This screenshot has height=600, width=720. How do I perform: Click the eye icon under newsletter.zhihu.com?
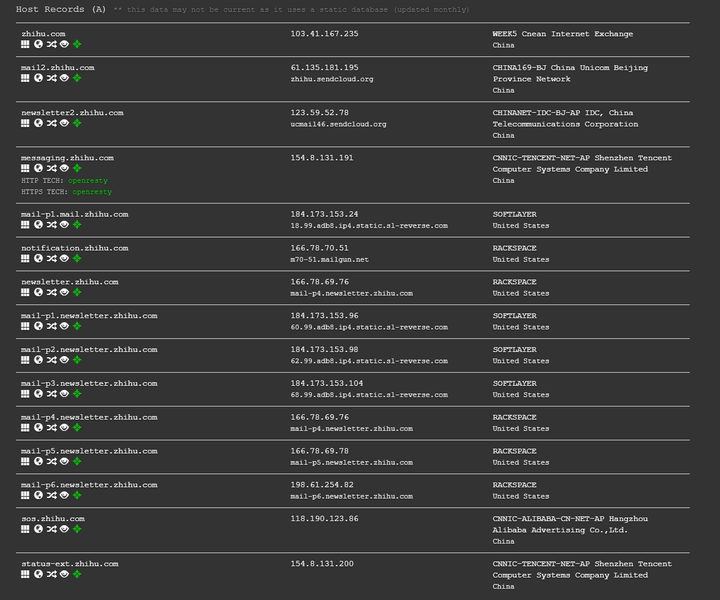[64, 292]
